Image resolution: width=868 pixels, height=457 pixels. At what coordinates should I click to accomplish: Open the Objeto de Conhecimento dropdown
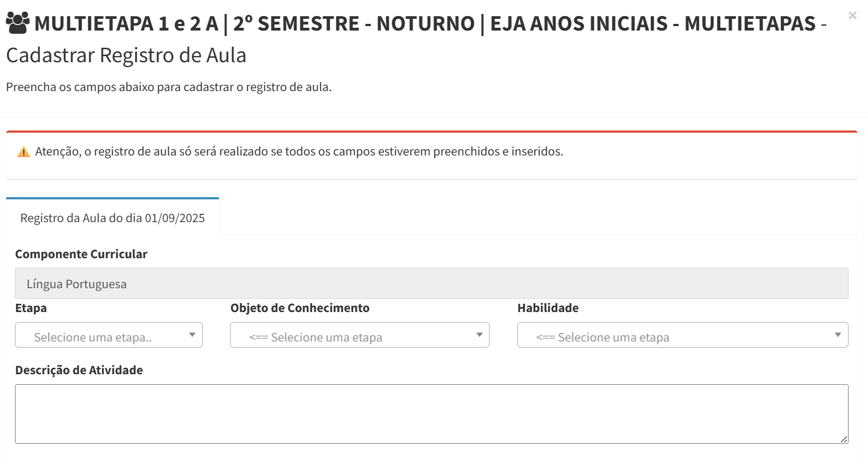360,335
